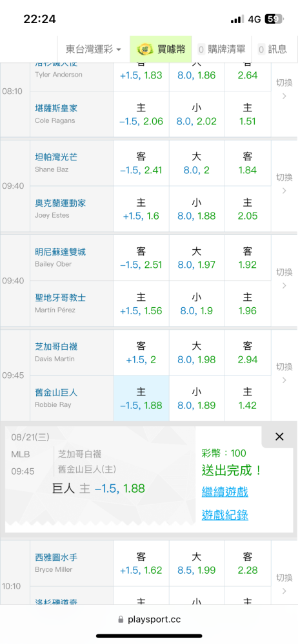Viewport: 298px width, 644px height.
Task: Choose Mariners away moneyline 2.28
Action: (x=248, y=563)
